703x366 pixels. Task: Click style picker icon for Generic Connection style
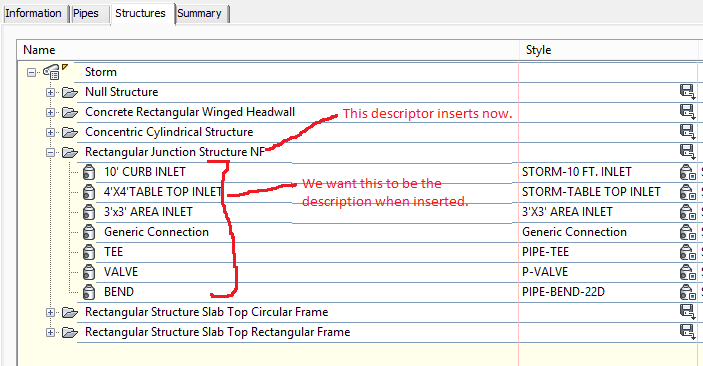tap(687, 232)
